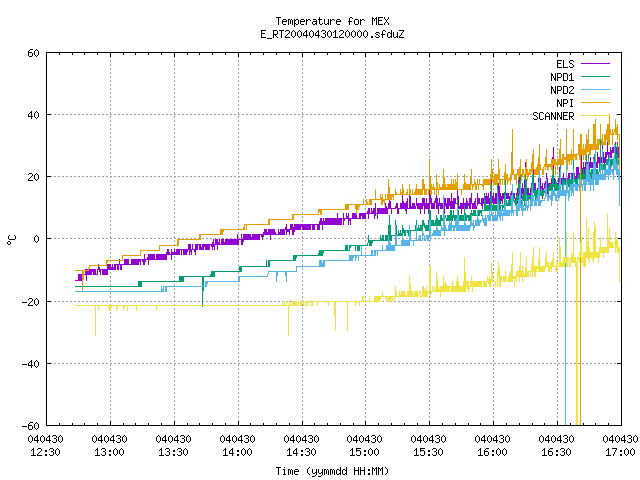
Task: Click the x-axis tick label 15:30
Action: coord(428,453)
